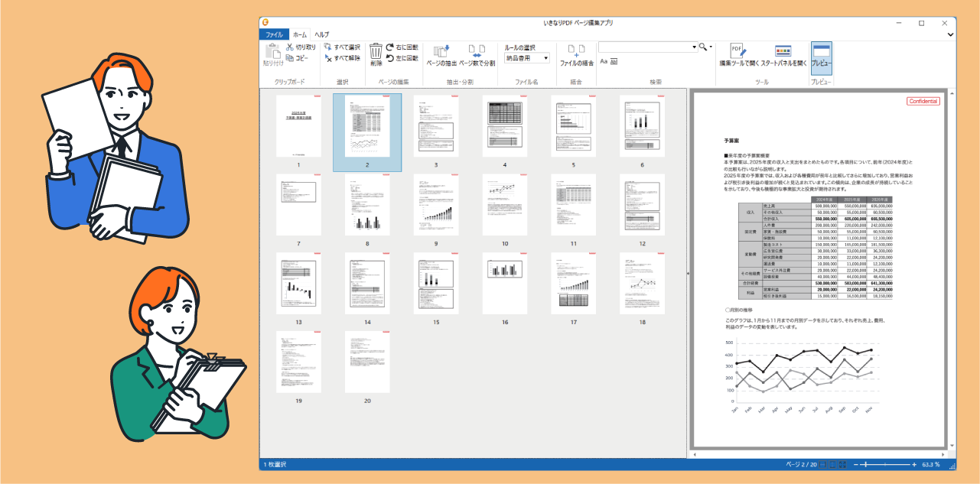Toggle the Aa case-sensitive search option
The height and width of the screenshot is (484, 980).
[x=603, y=61]
